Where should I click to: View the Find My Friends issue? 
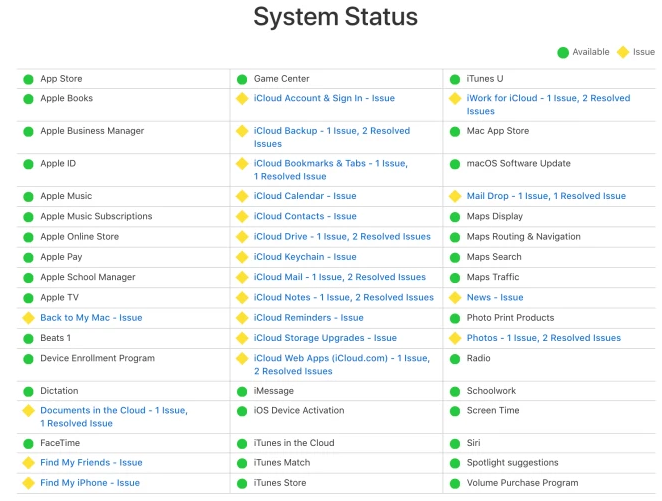point(91,463)
